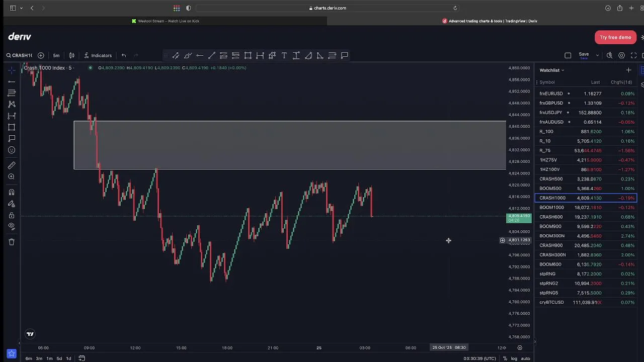Viewport: 644px width, 362px height.
Task: Toggle lock all drawing tools
Action: click(12, 215)
